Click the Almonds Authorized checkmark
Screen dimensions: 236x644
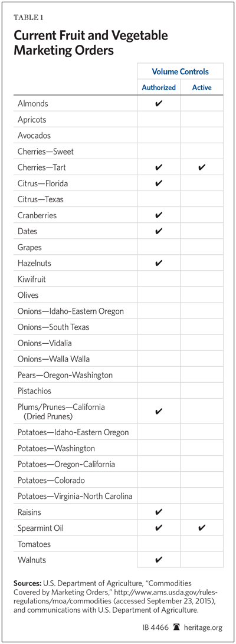pyautogui.click(x=159, y=104)
